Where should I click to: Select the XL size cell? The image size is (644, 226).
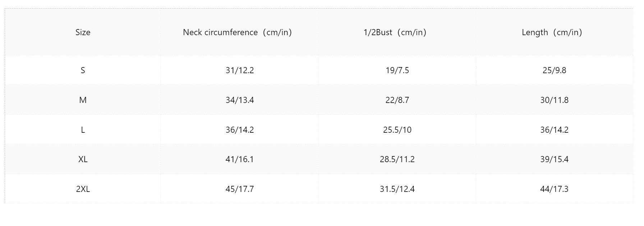pyautogui.click(x=83, y=159)
